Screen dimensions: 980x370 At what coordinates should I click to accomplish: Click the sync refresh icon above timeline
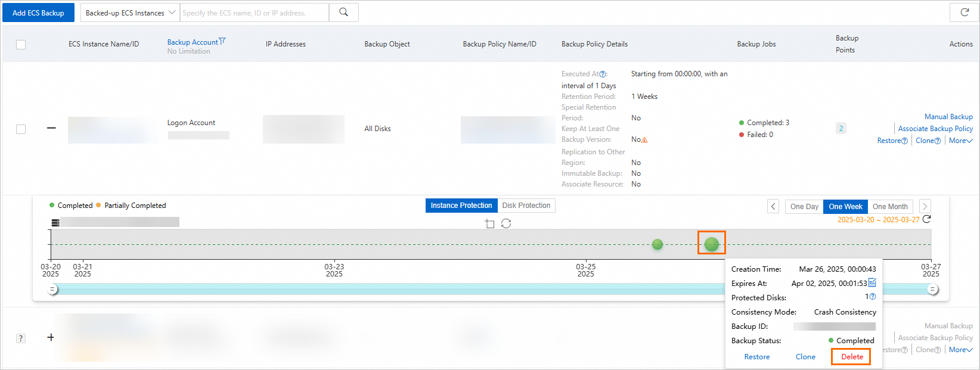(506, 223)
